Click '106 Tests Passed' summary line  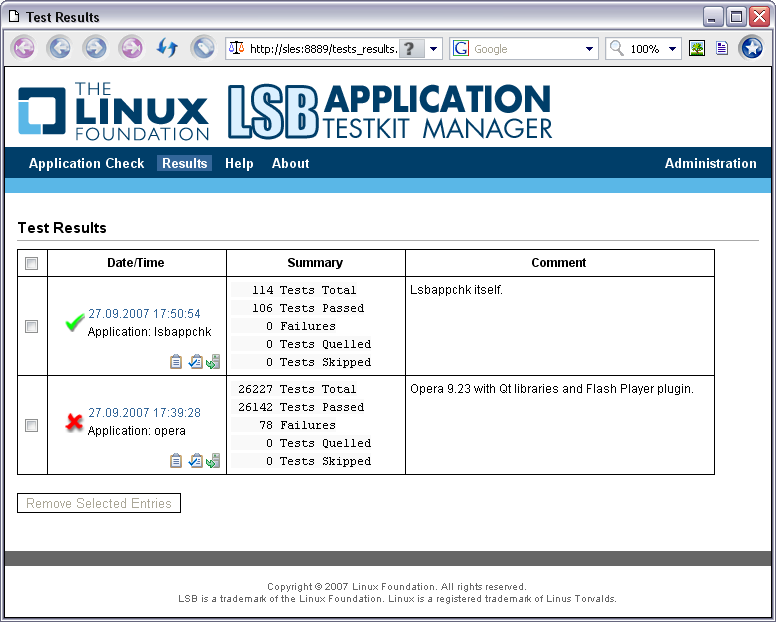click(x=307, y=308)
